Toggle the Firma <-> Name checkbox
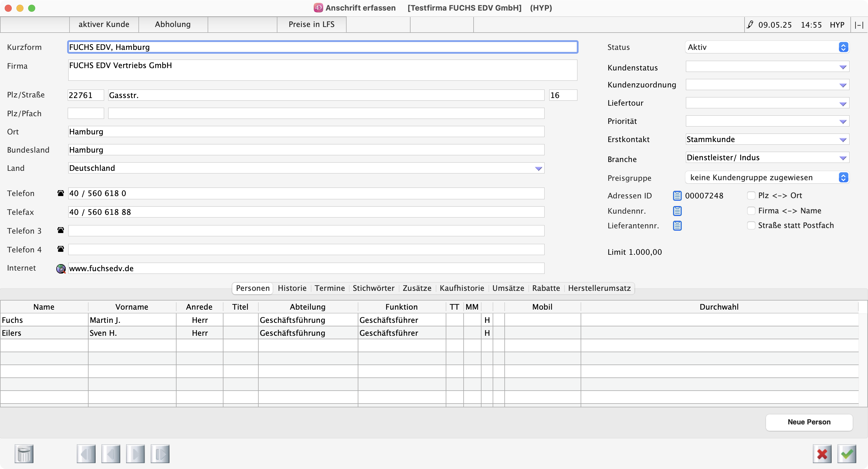868x469 pixels. [751, 211]
